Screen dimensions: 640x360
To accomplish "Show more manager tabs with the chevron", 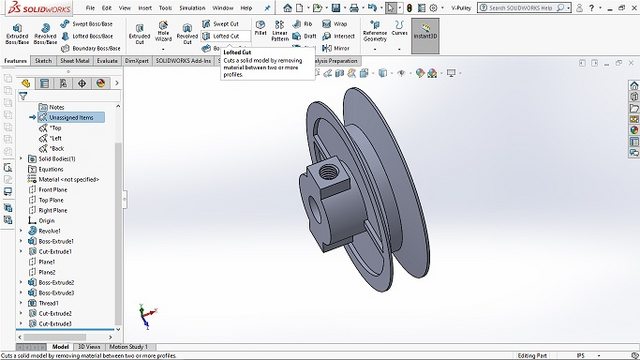I will [x=117, y=83].
